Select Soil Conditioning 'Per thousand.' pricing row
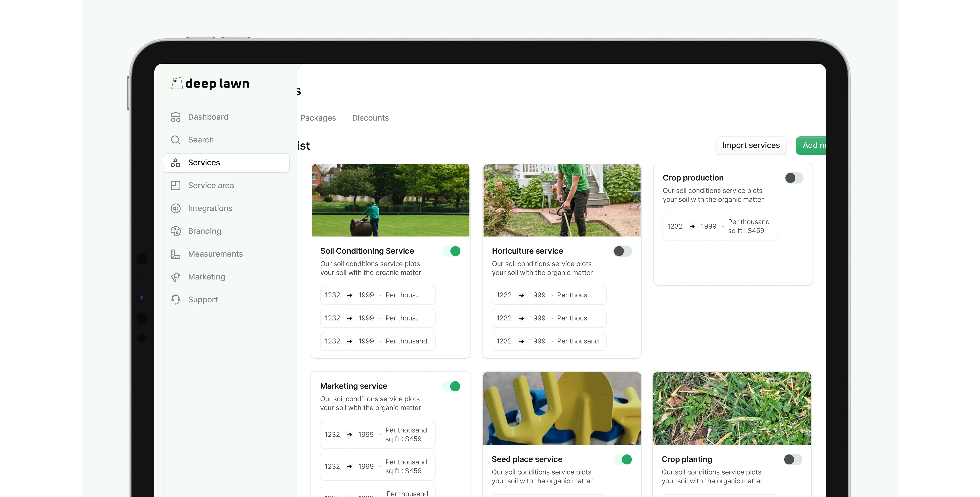 [378, 341]
